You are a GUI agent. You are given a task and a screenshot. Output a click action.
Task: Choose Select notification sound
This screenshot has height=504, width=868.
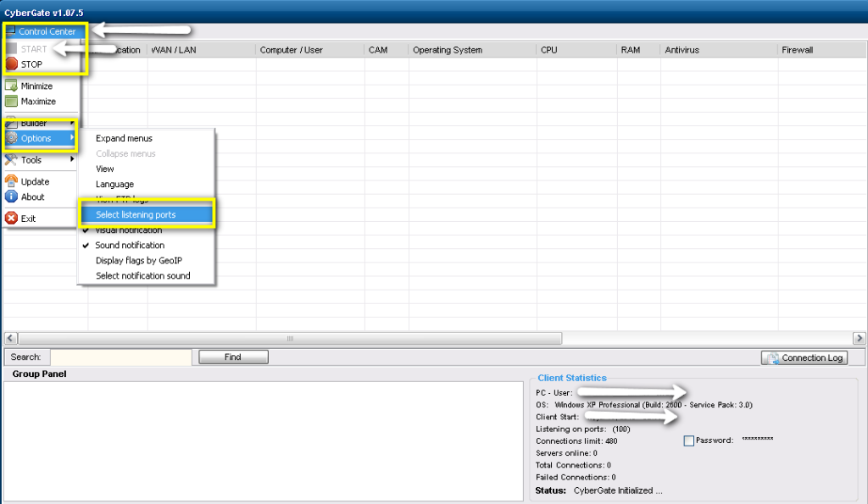click(x=142, y=275)
